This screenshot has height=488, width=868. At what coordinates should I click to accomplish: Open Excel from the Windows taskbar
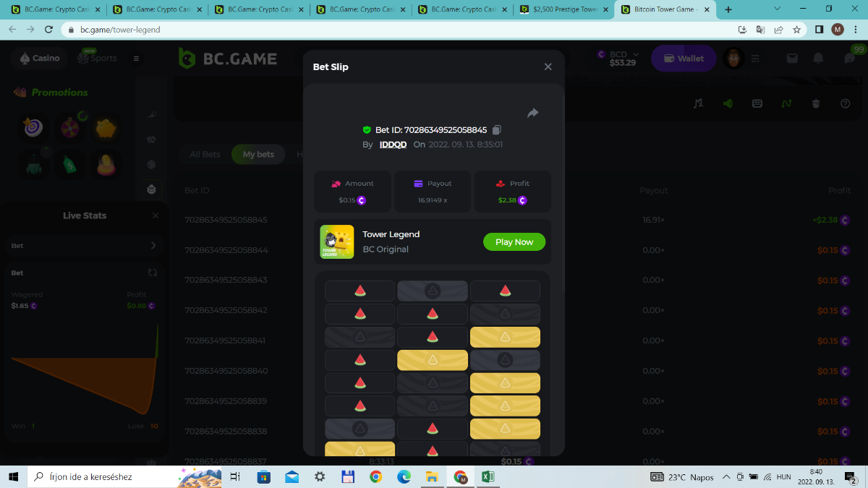tap(488, 477)
